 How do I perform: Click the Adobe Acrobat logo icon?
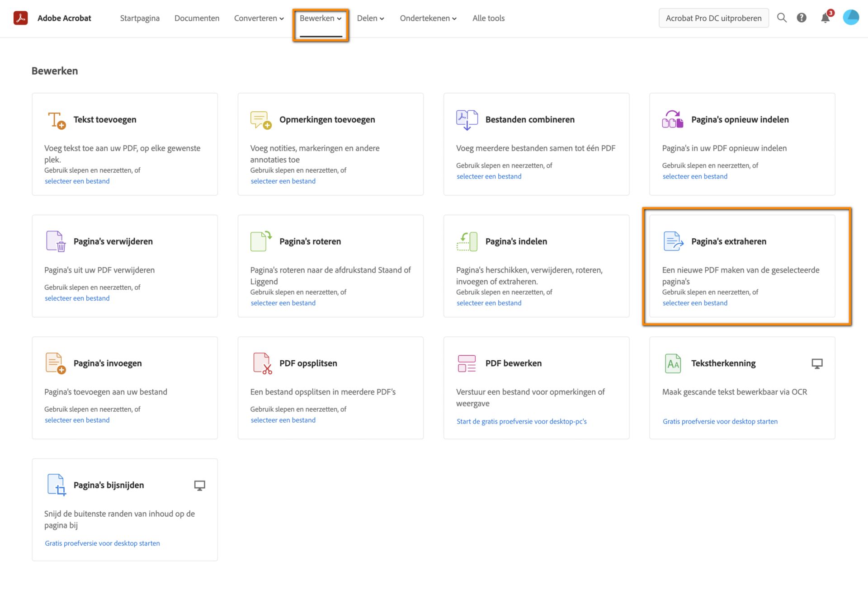pyautogui.click(x=20, y=18)
